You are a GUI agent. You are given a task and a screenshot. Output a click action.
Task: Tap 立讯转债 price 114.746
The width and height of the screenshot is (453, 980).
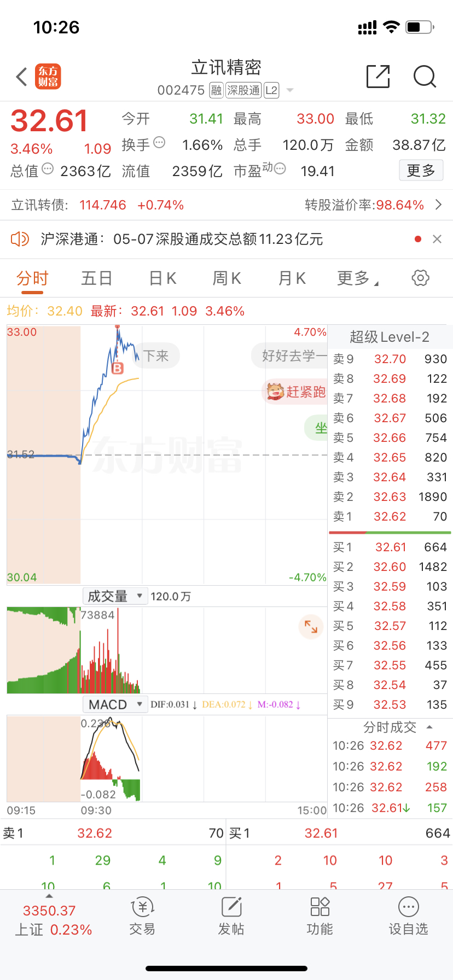103,205
